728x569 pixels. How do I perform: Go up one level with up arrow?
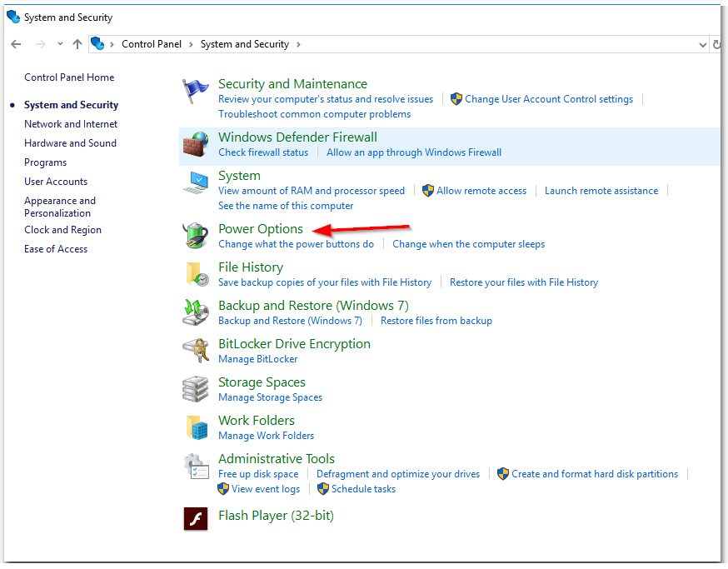coord(77,44)
